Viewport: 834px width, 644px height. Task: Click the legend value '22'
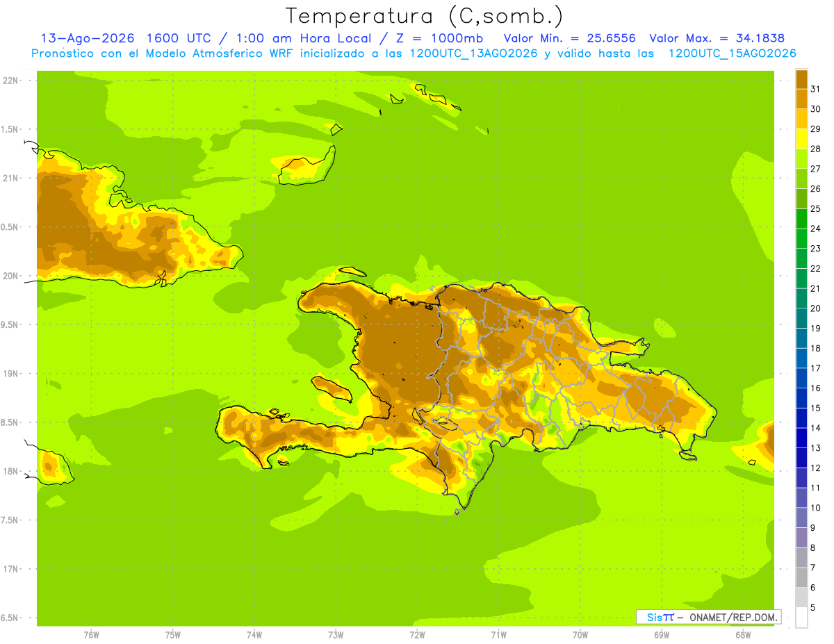815,268
